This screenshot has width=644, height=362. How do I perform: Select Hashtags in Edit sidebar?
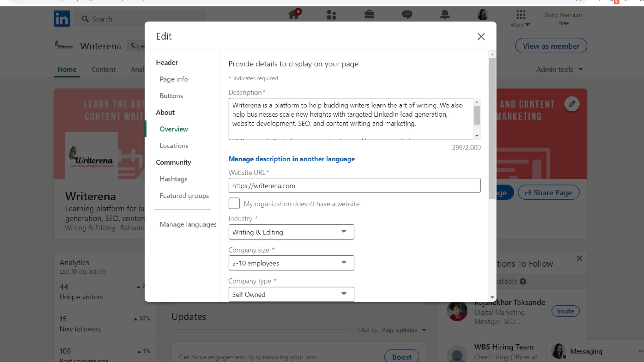coord(173,179)
